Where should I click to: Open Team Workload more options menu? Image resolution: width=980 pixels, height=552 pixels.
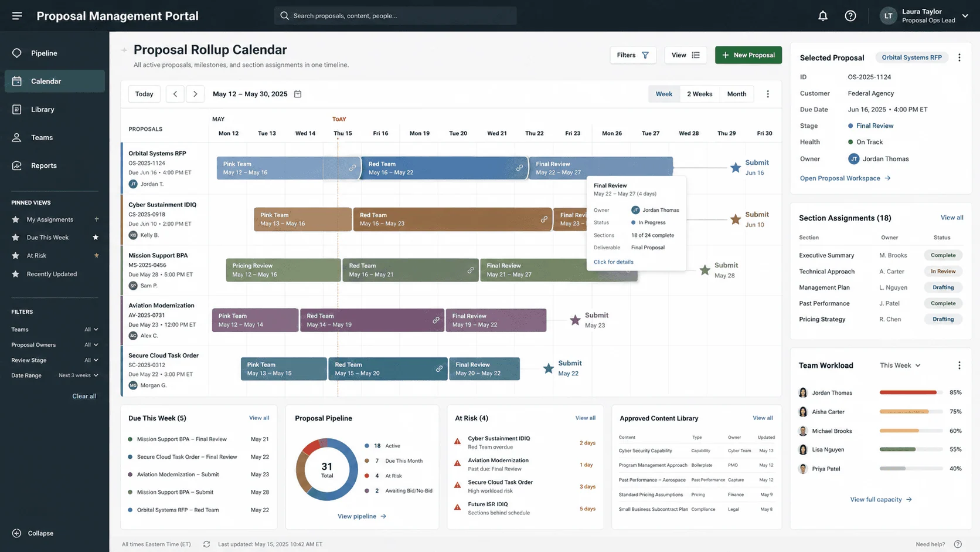959,365
